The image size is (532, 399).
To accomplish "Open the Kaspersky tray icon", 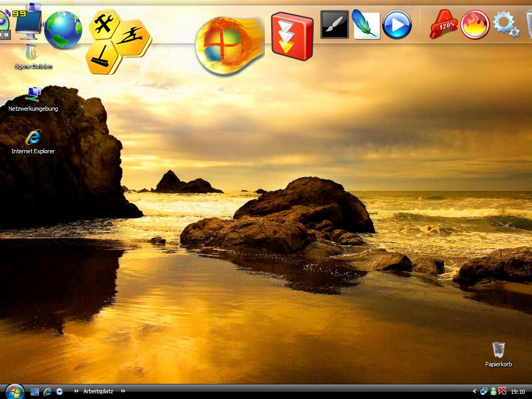I will [502, 392].
